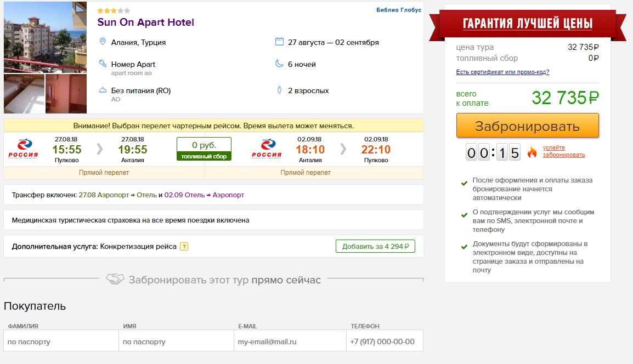
Task: Click the location pin icon beside Алания, Турция
Action: [103, 42]
